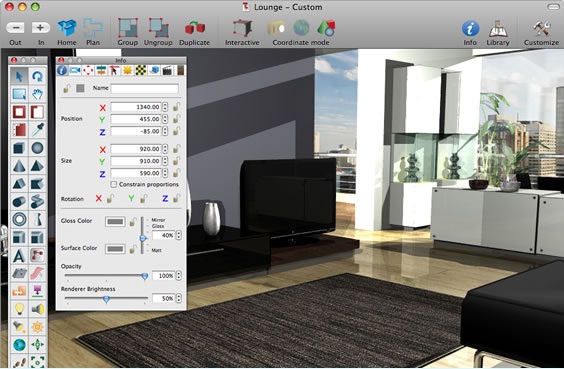Screen dimensions: 564x369
Task: Toggle the Size Z lock
Action: (176, 173)
